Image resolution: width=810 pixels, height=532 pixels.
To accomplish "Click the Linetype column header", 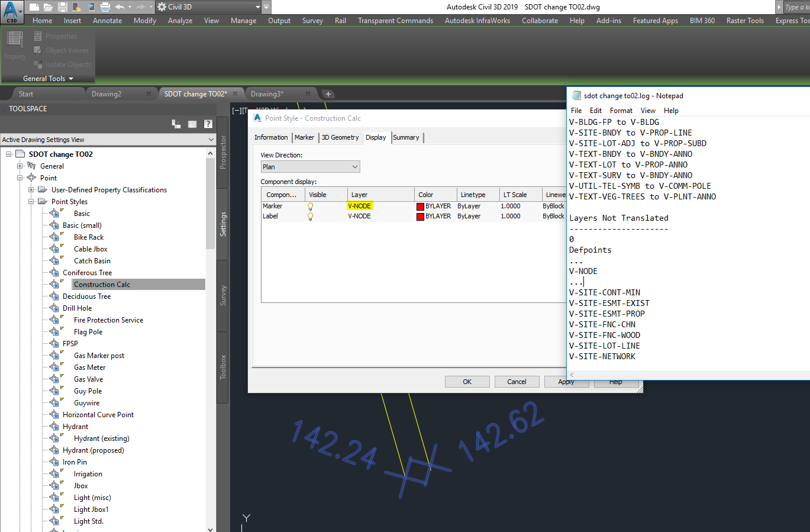I will coord(477,195).
